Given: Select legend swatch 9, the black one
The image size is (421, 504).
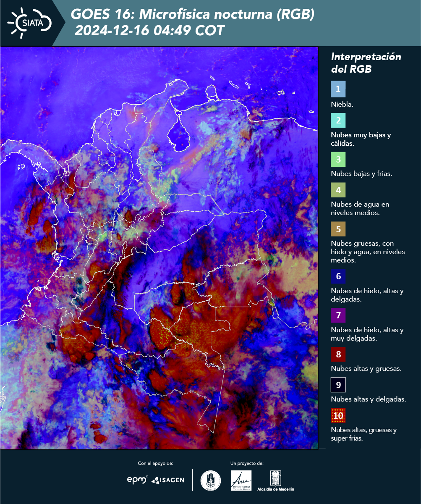Looking at the screenshot, I should pyautogui.click(x=338, y=385).
